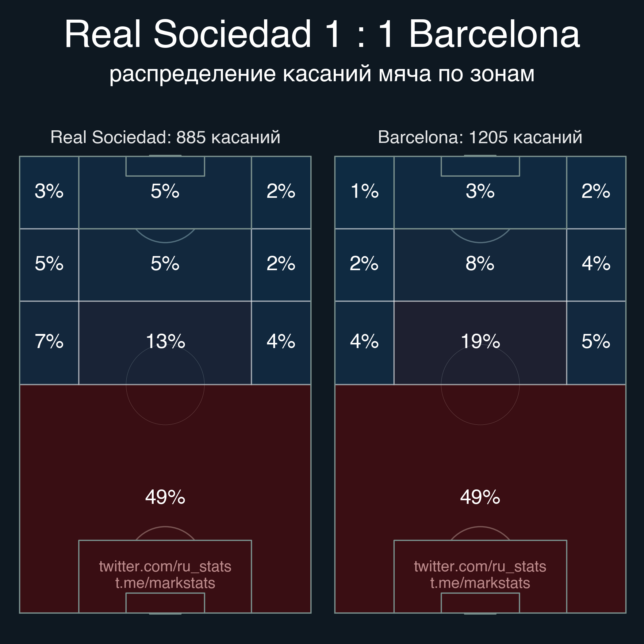The width and height of the screenshot is (644, 644).
Task: Open t.me/markstats link on right pitch
Action: pyautogui.click(x=480, y=583)
